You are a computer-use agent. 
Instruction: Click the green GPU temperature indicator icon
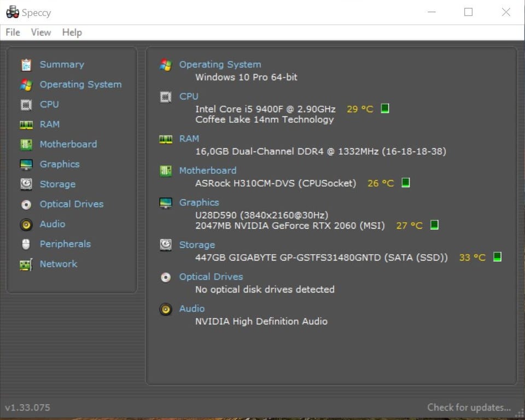434,225
